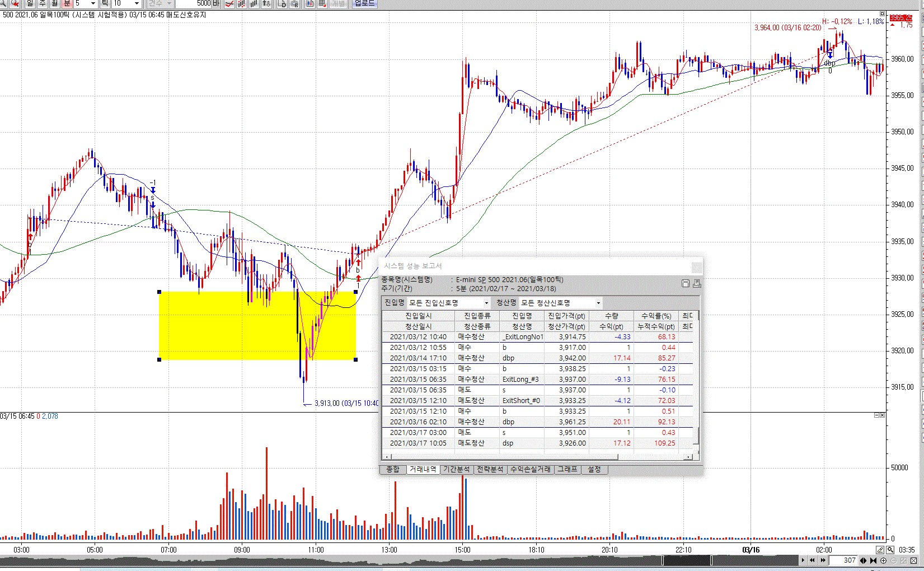The width and height of the screenshot is (924, 571).
Task: Toggle the 일 (daily) period button
Action: [30, 3]
